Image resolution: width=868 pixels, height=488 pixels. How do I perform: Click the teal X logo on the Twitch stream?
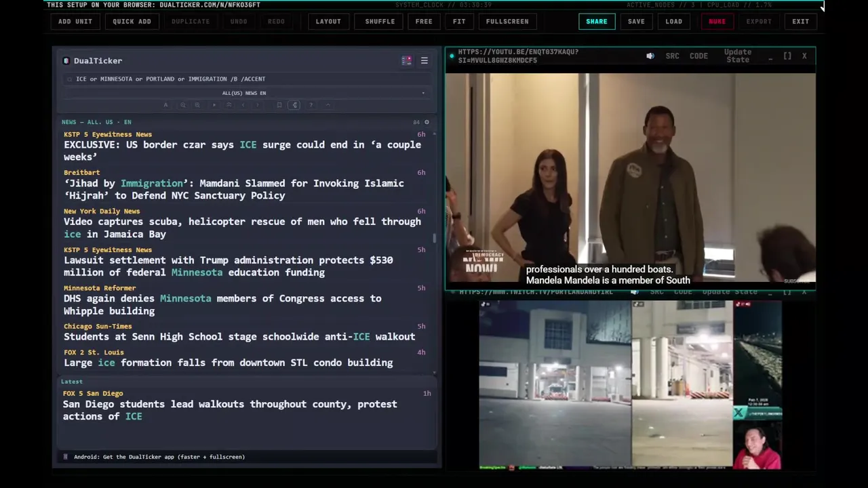738,412
